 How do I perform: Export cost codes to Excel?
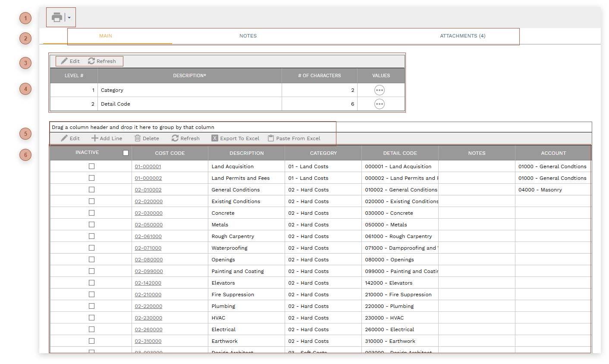tap(235, 138)
